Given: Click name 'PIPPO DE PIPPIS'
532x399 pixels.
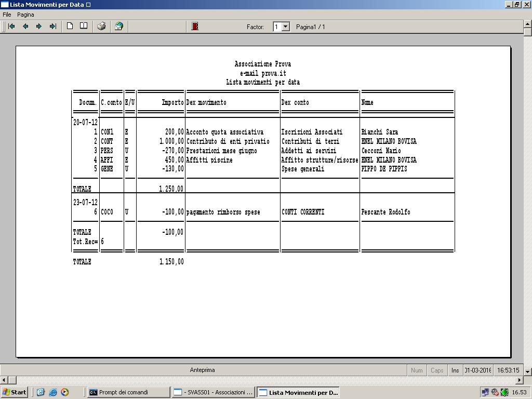Looking at the screenshot, I should (384, 169).
